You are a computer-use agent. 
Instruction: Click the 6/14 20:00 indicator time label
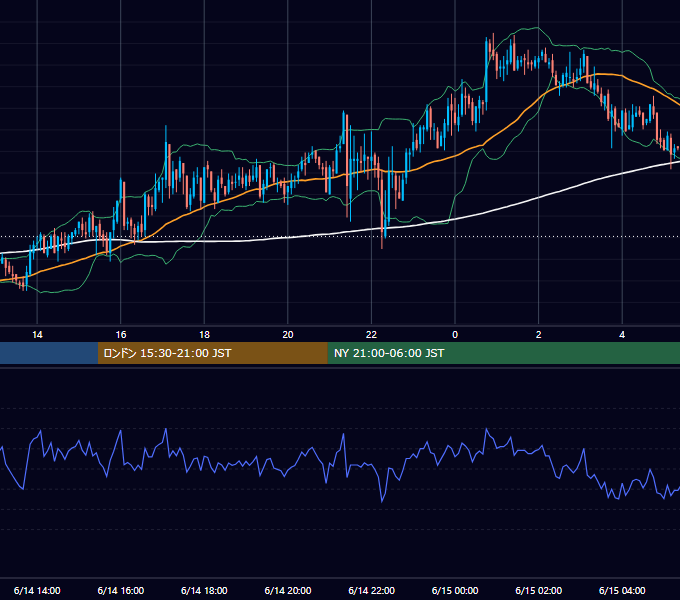point(288,590)
